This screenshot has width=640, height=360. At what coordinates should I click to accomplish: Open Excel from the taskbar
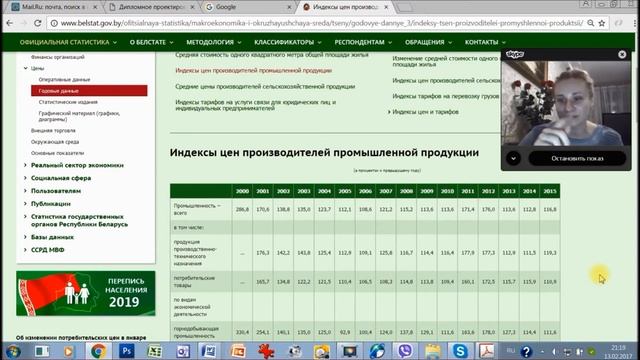click(154, 351)
